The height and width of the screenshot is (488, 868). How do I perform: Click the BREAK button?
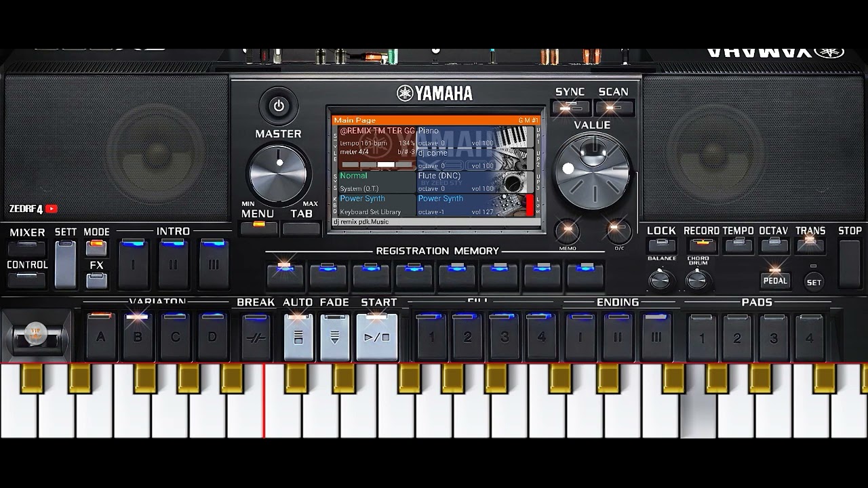point(256,336)
